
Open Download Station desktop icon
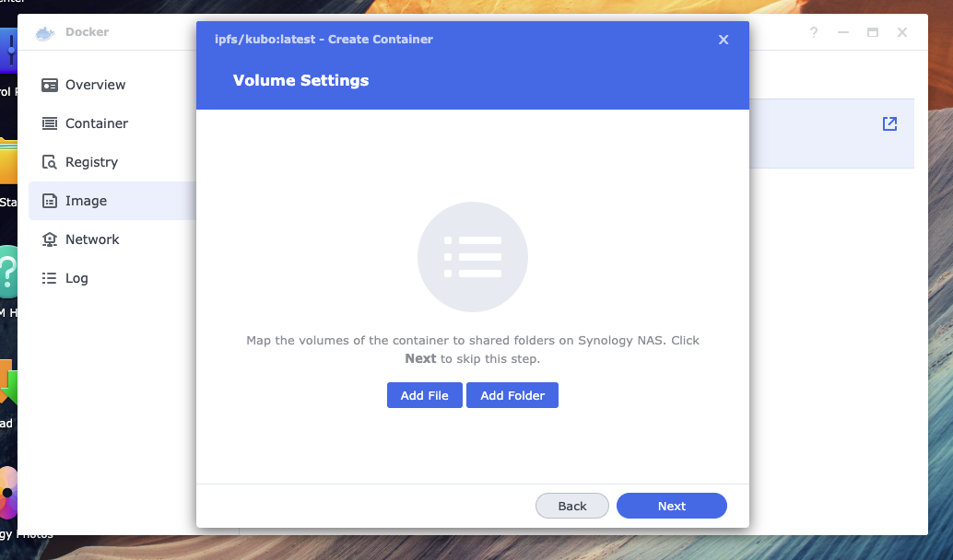[7, 382]
